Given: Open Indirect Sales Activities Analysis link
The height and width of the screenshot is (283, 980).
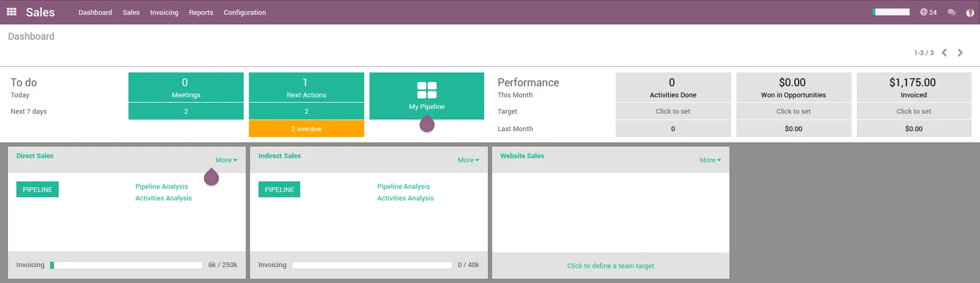Looking at the screenshot, I should click(x=405, y=198).
